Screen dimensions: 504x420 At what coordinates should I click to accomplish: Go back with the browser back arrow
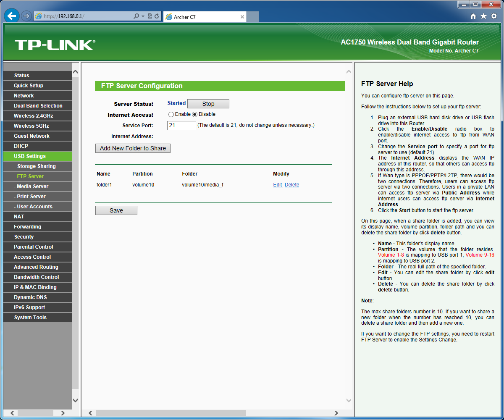[x=12, y=16]
